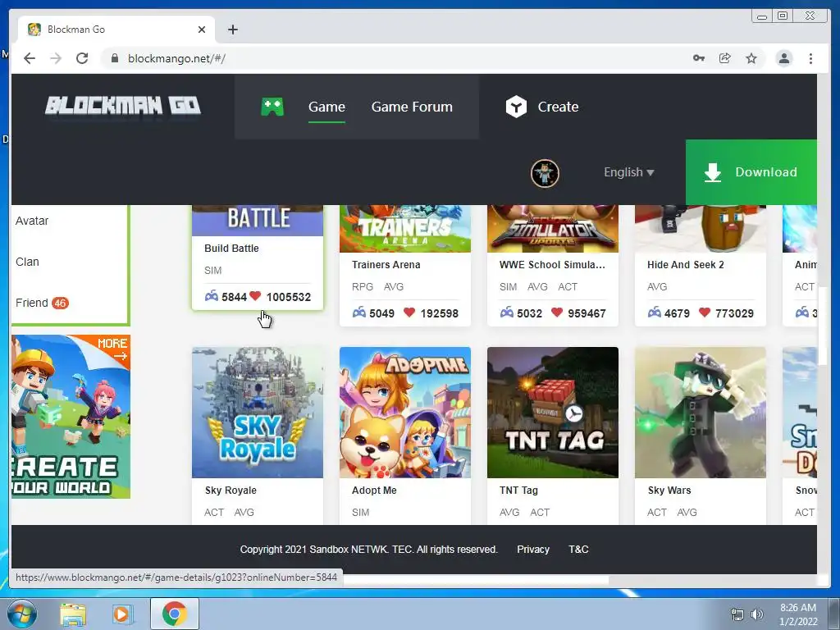Click the Blockman Go logo
Image resolution: width=840 pixels, height=630 pixels.
click(123, 106)
